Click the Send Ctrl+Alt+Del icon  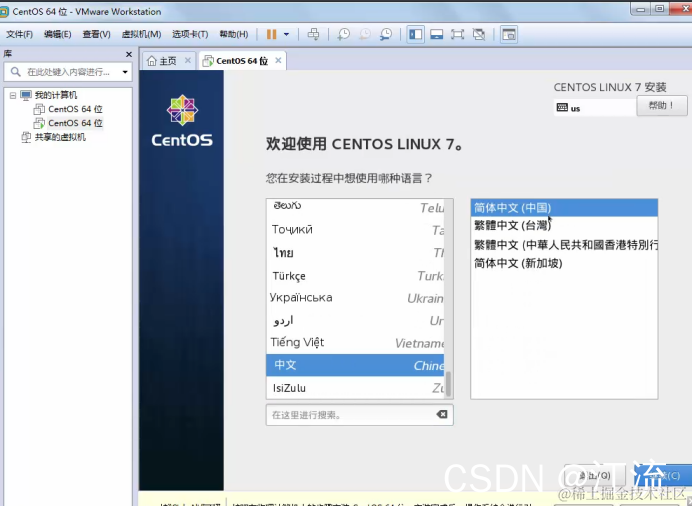[313, 34]
